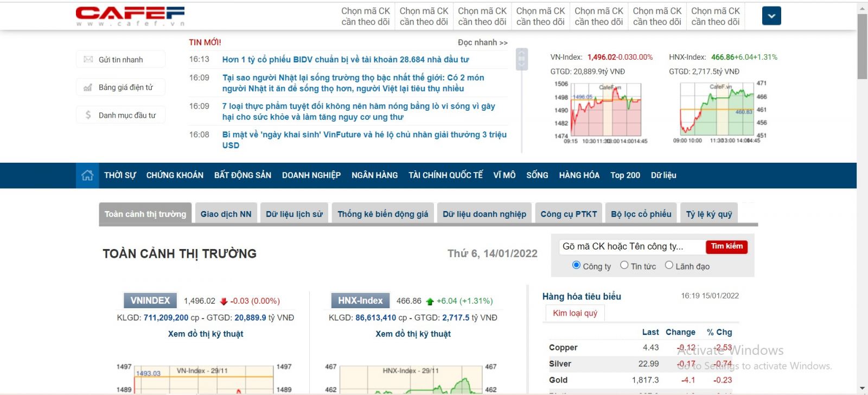Select the Tin tức radio button
The width and height of the screenshot is (868, 395).
(x=624, y=265)
